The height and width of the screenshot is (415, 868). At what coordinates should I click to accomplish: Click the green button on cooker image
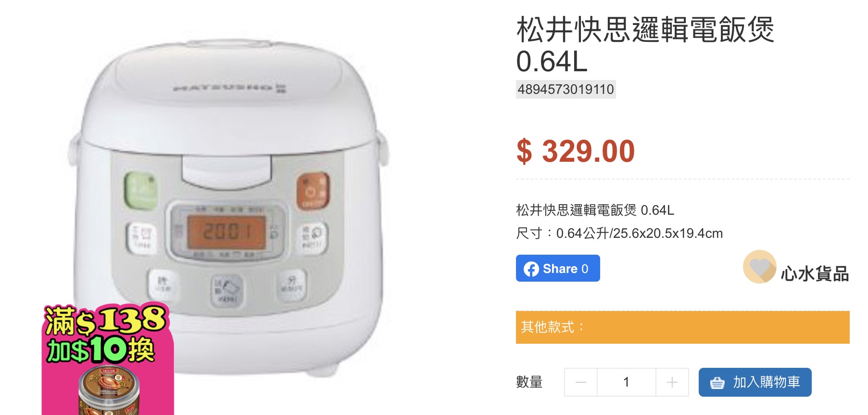tap(141, 191)
